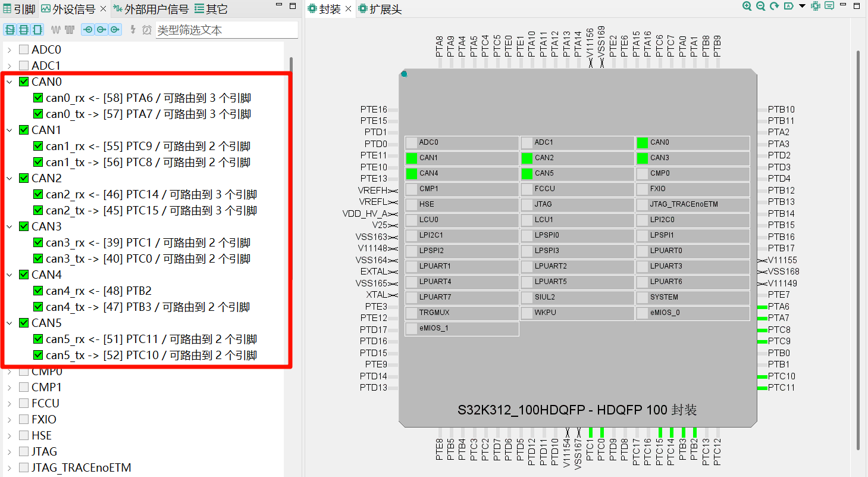868x477 pixels.
Task: Select the WKPU peripheral box on the chip
Action: click(577, 313)
